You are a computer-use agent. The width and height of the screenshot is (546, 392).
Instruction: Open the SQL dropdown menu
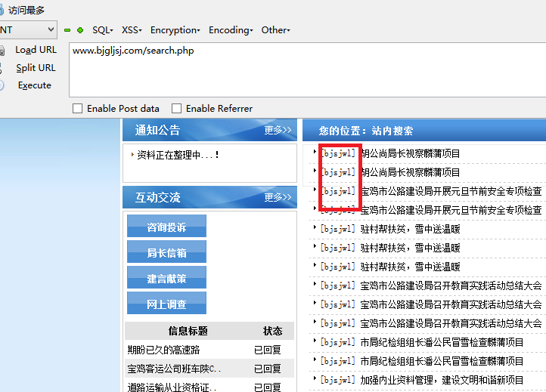[x=103, y=30]
